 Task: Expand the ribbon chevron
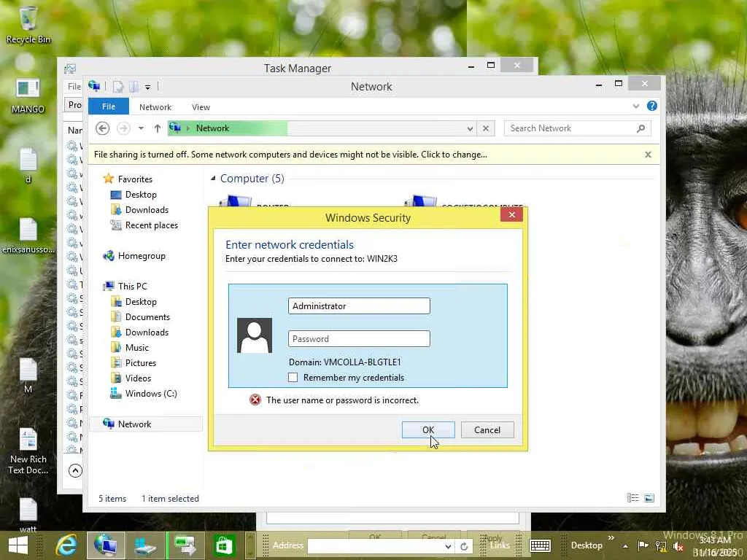pyautogui.click(x=635, y=106)
